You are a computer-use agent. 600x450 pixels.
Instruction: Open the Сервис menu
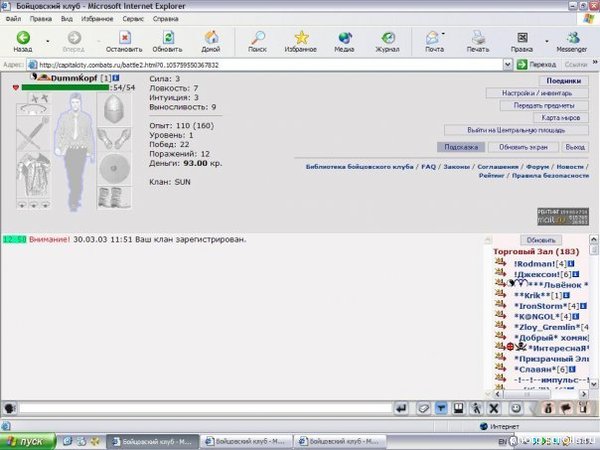point(133,19)
